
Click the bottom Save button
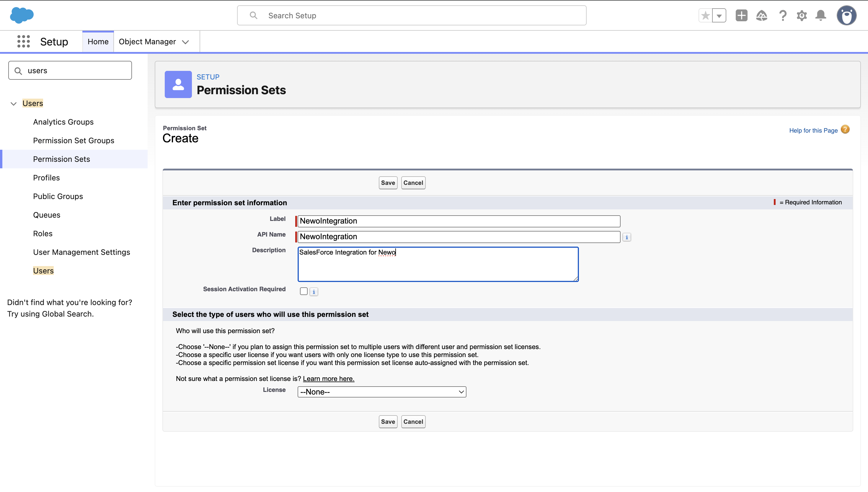tap(388, 422)
